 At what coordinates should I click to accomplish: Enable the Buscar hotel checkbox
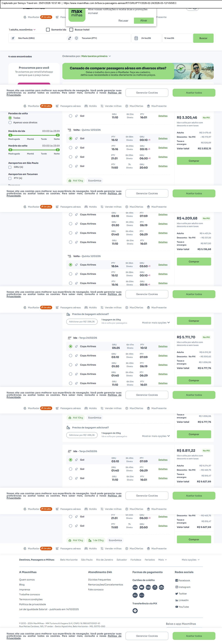pyautogui.click(x=71, y=30)
